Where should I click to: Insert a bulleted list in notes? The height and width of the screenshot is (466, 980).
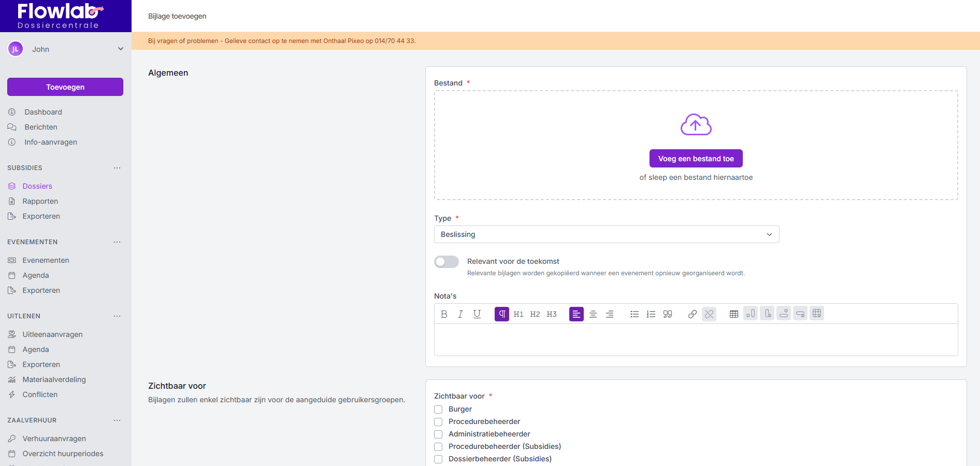pos(635,314)
